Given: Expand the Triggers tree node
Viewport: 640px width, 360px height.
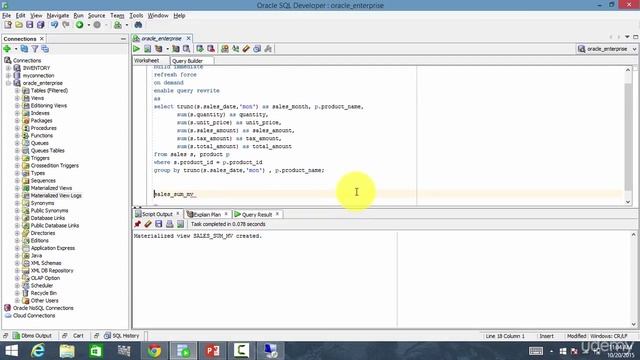Looking at the screenshot, I should [x=17, y=158].
